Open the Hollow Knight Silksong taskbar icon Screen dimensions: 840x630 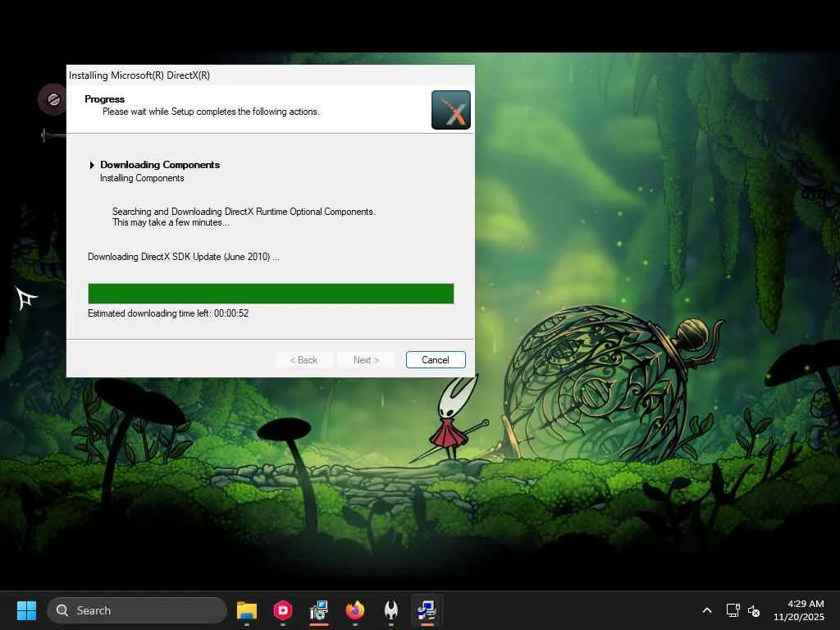point(391,610)
